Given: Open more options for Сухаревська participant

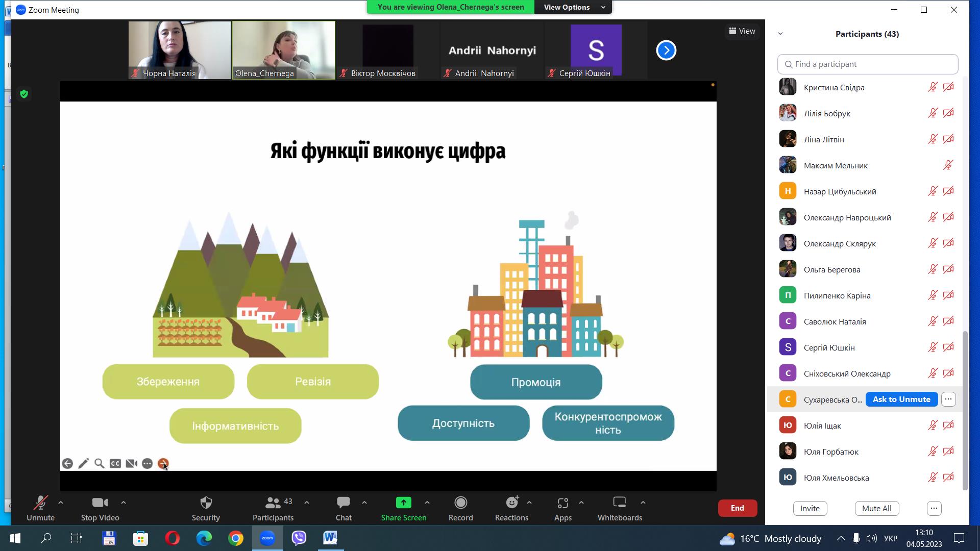Looking at the screenshot, I should (948, 399).
